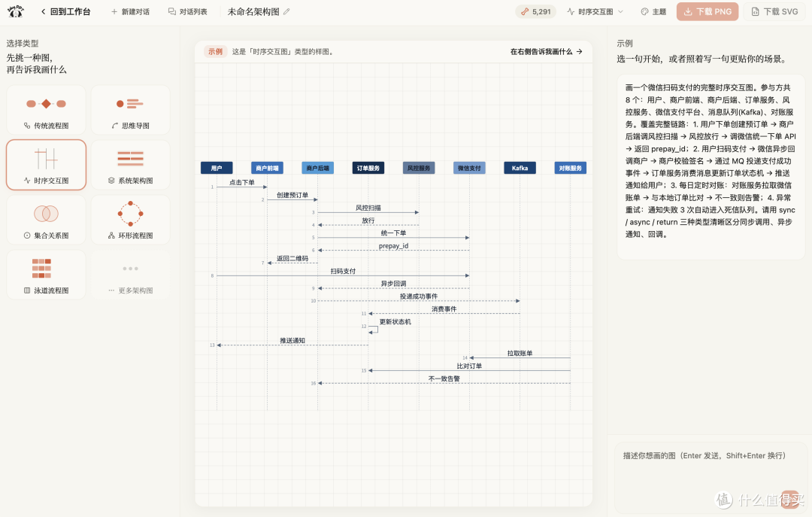Click the pencil icon to rename 未命名架构图
The width and height of the screenshot is (812, 517).
coord(286,11)
